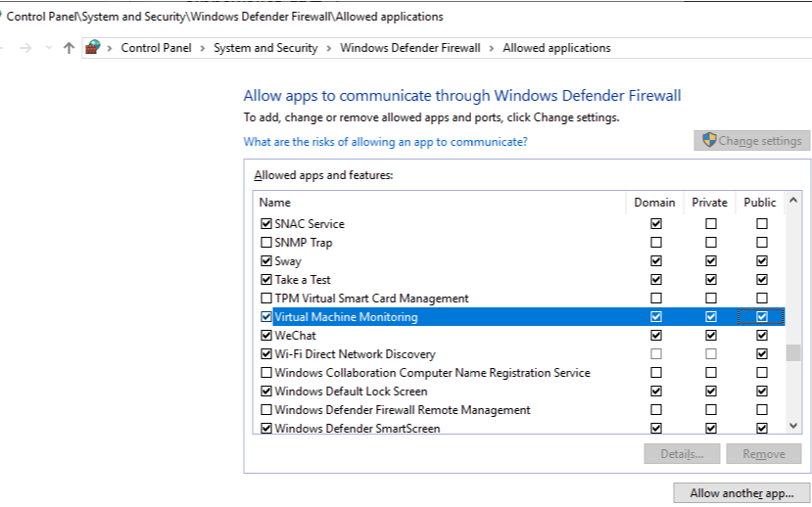Click the list scrollbar up arrow
The image size is (812, 507).
[792, 201]
